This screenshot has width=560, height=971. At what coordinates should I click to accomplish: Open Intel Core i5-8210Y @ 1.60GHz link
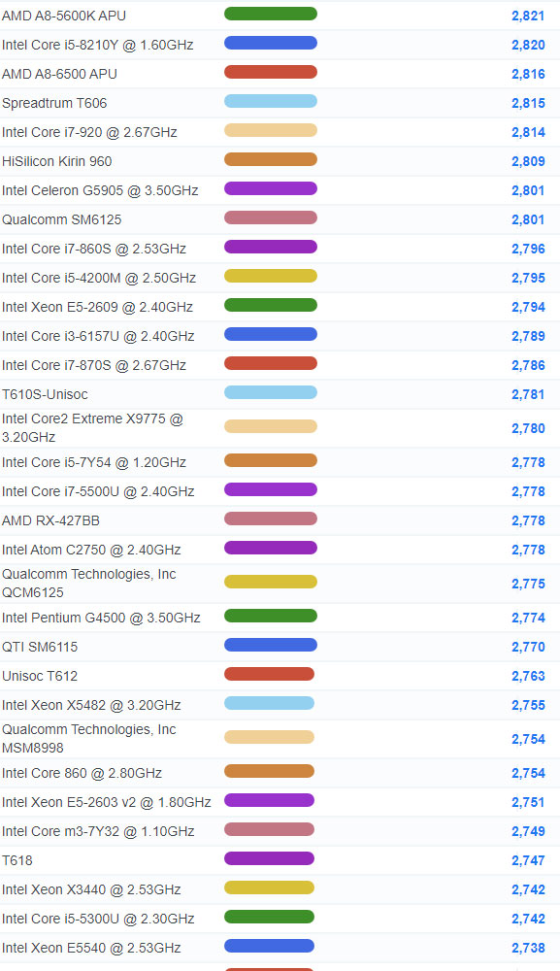(98, 45)
